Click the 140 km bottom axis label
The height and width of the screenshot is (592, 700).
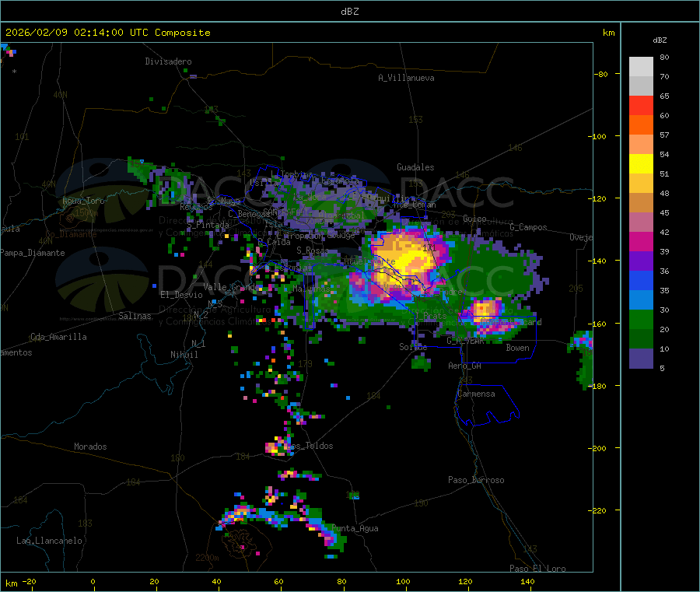[527, 581]
